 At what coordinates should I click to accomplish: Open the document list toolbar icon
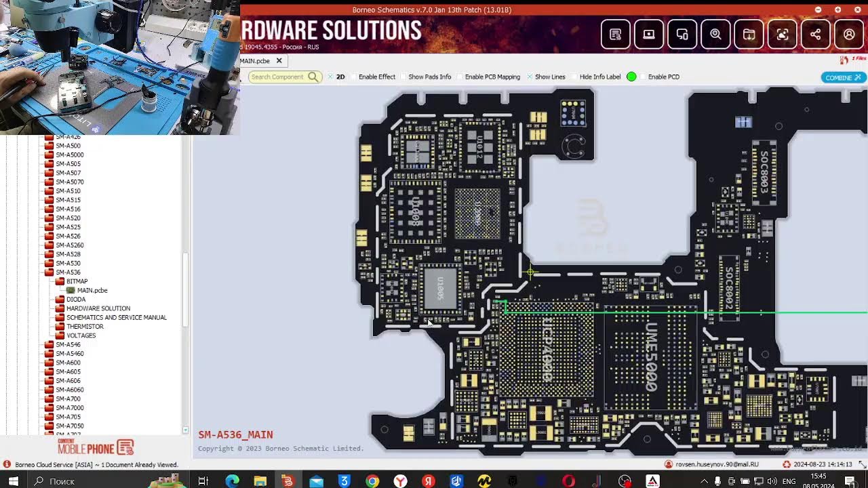pyautogui.click(x=616, y=35)
